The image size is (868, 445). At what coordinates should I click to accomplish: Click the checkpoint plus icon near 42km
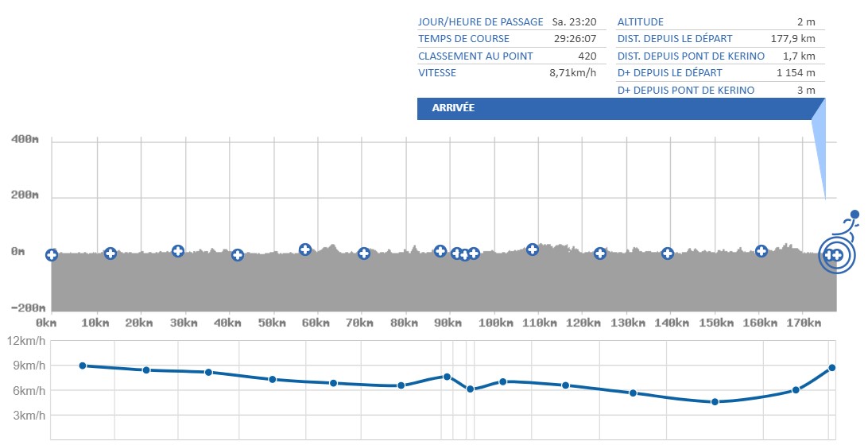pos(237,255)
